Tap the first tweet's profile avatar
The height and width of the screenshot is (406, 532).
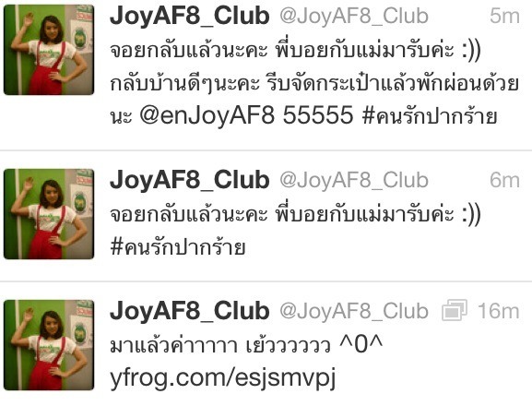(49, 50)
